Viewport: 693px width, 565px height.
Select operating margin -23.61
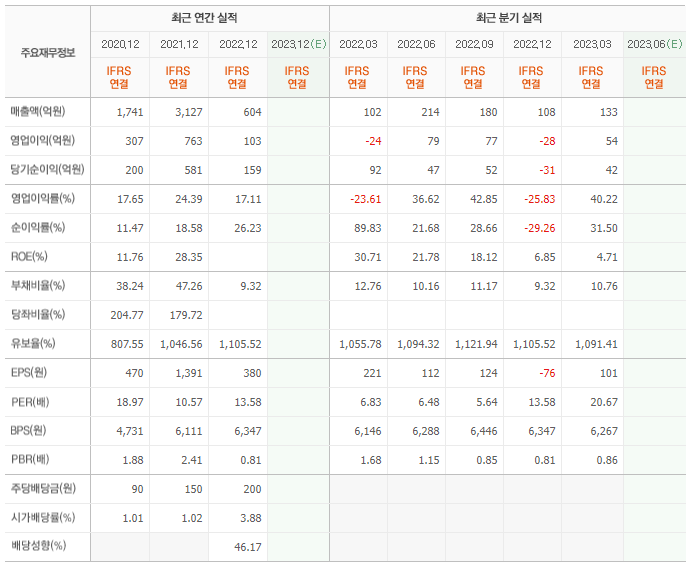(x=366, y=199)
